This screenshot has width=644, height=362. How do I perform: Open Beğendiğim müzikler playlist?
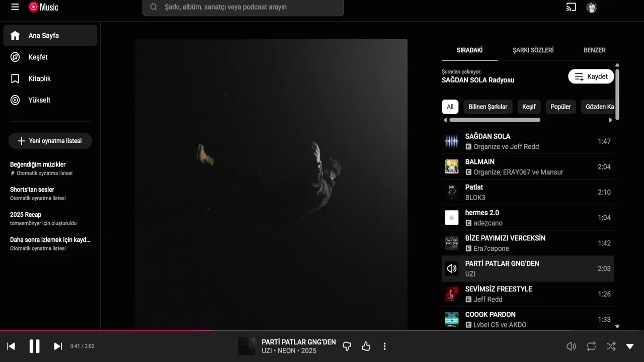coord(50,168)
